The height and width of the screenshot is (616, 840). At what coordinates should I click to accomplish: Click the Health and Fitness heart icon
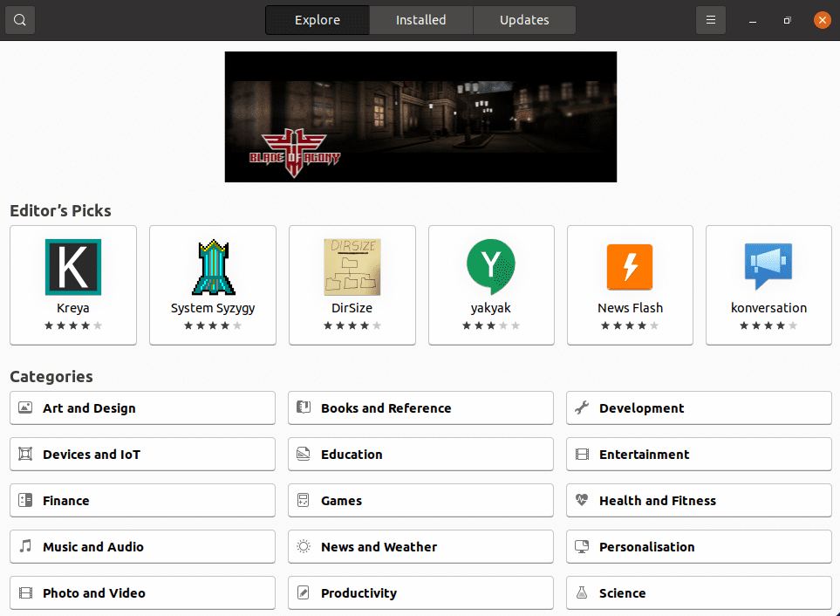coord(582,500)
